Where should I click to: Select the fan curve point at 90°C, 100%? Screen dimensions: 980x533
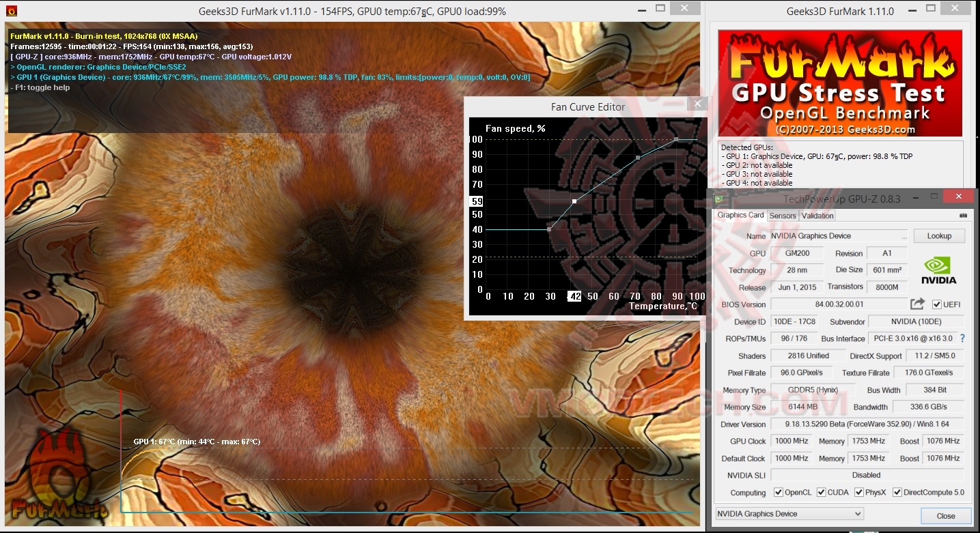tap(676, 139)
